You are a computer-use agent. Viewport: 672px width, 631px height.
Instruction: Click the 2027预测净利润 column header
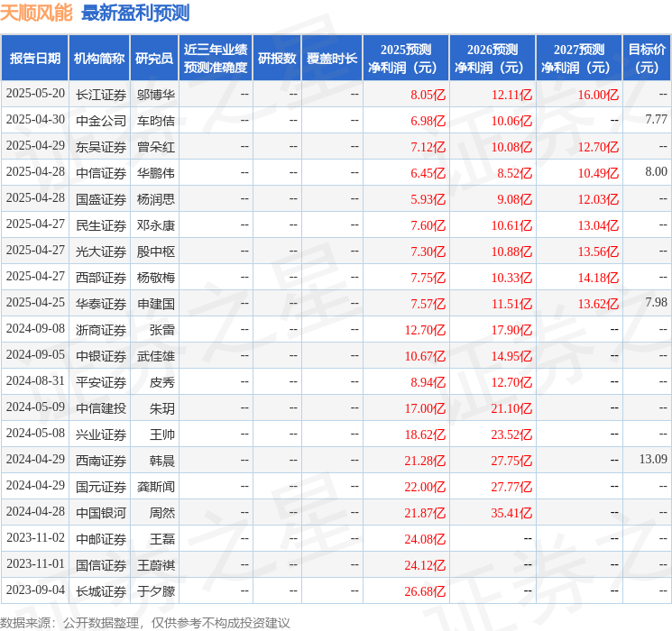click(x=579, y=59)
